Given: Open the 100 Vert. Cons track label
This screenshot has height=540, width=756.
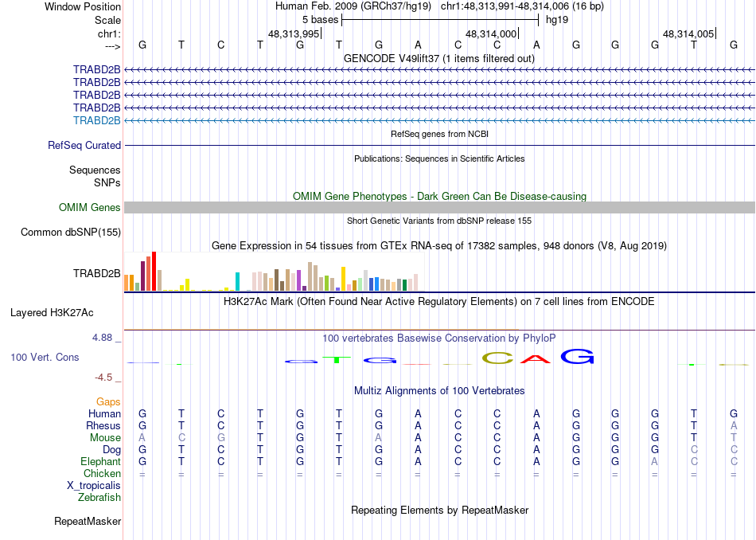Looking at the screenshot, I should (45, 357).
